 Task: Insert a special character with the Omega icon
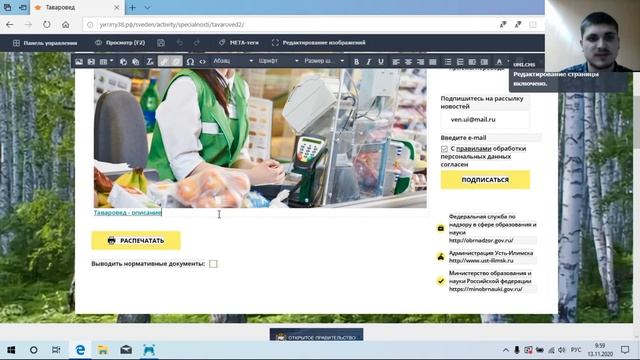(190, 62)
